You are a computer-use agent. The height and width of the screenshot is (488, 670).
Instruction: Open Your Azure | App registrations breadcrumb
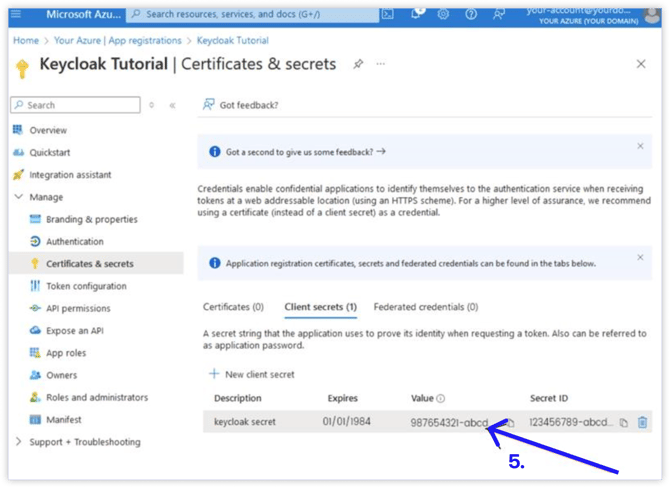(x=118, y=41)
